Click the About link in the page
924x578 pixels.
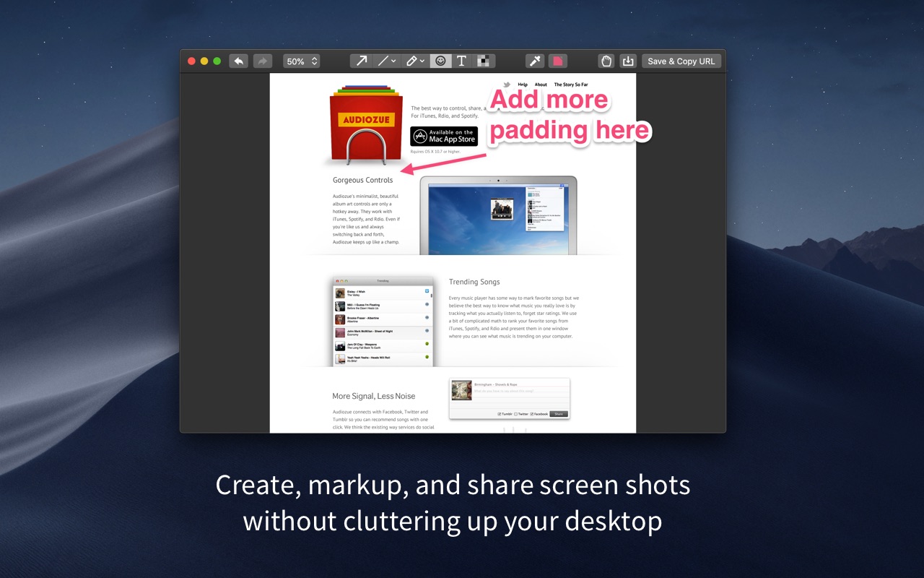point(541,85)
